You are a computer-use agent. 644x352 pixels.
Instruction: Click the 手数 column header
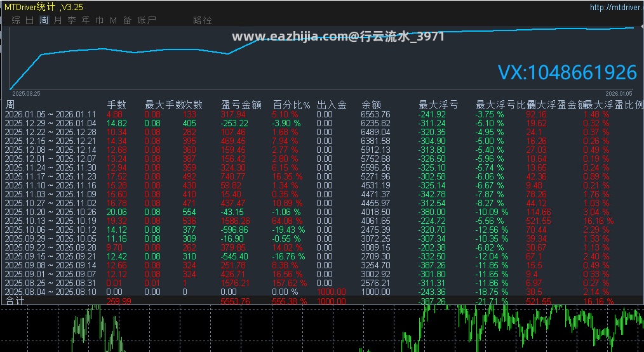click(x=117, y=105)
